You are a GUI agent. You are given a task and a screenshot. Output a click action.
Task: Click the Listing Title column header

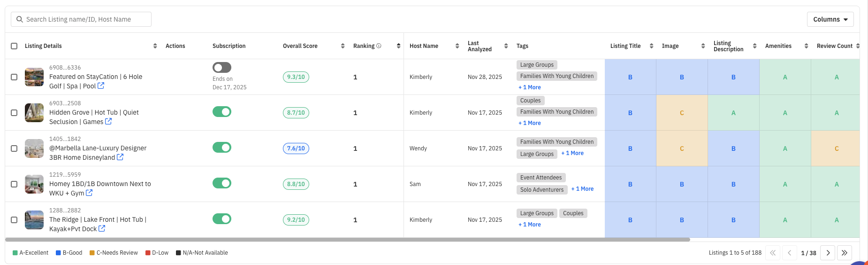(x=625, y=46)
